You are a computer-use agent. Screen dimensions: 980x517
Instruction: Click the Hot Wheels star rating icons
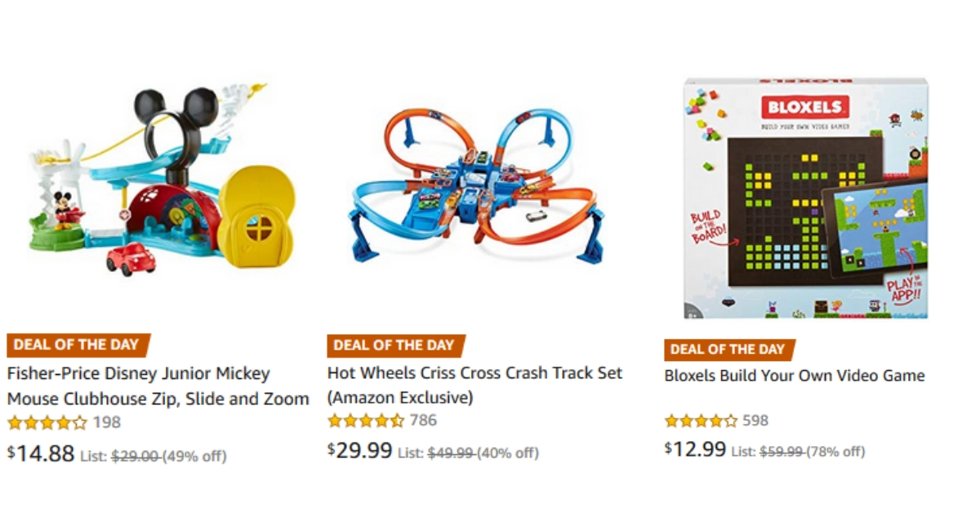click(366, 421)
